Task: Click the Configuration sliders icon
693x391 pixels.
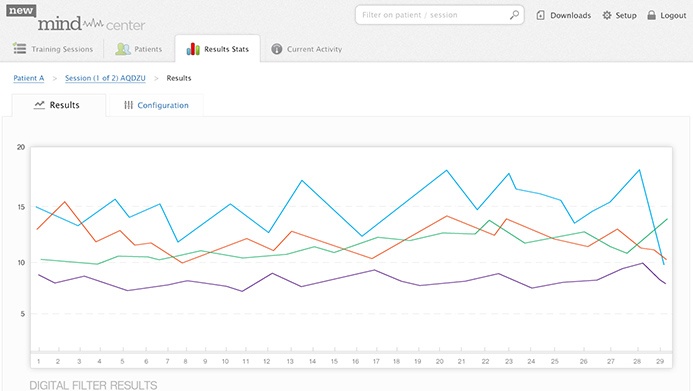Action: [x=128, y=105]
